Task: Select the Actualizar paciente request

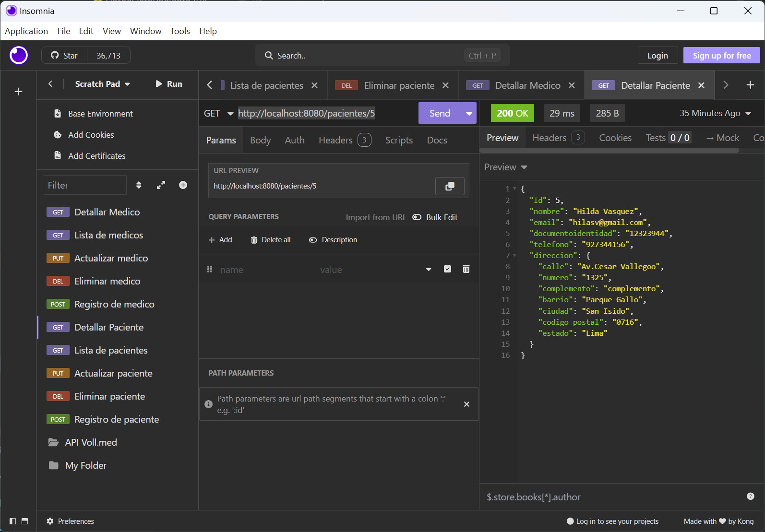Action: coord(118,373)
